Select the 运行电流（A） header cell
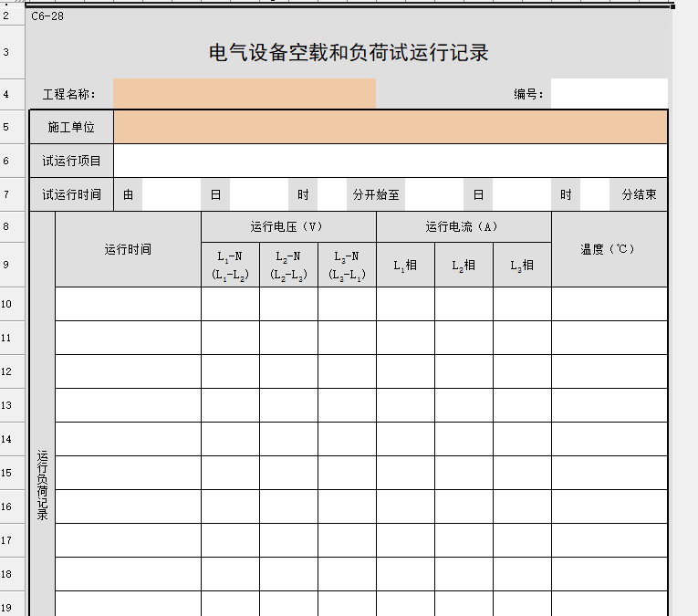The height and width of the screenshot is (616, 698). [464, 227]
